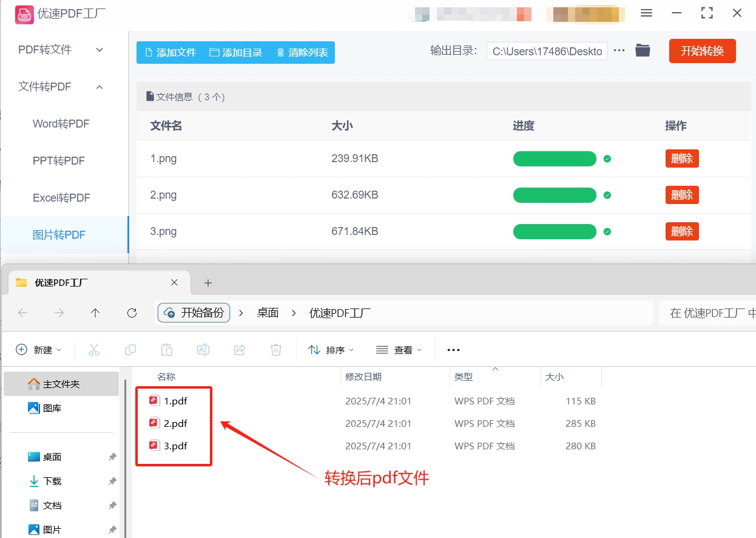Toggle the pin beside 下载 in sidebar

[112, 481]
